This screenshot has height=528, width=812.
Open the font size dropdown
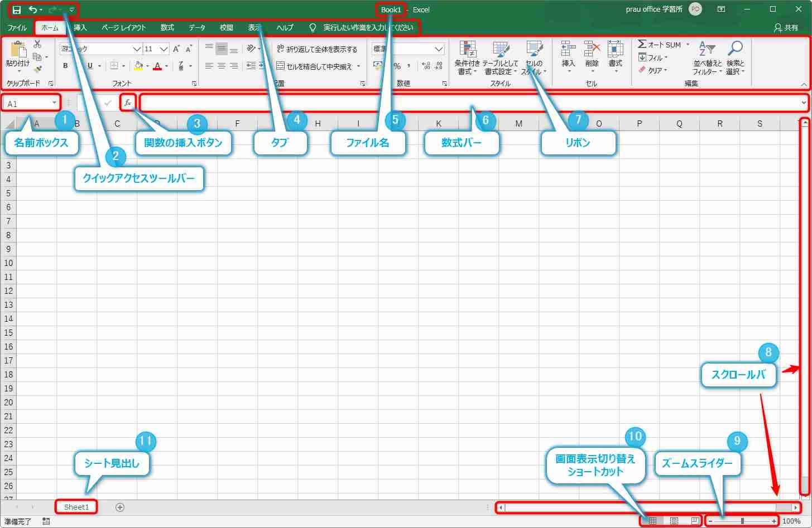click(164, 49)
